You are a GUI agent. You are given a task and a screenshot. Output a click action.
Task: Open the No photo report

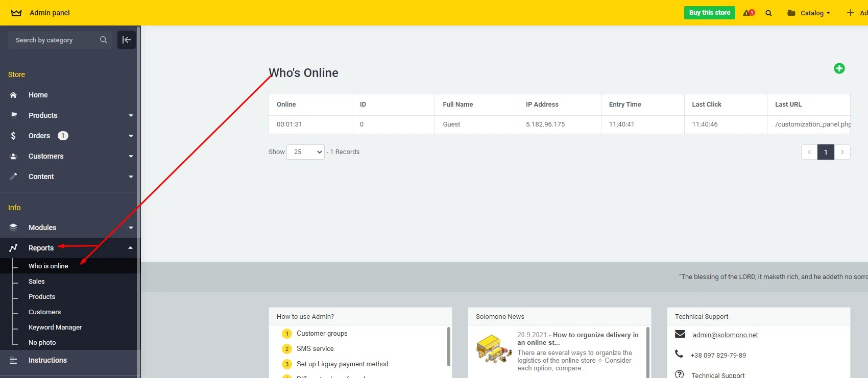[x=42, y=342]
